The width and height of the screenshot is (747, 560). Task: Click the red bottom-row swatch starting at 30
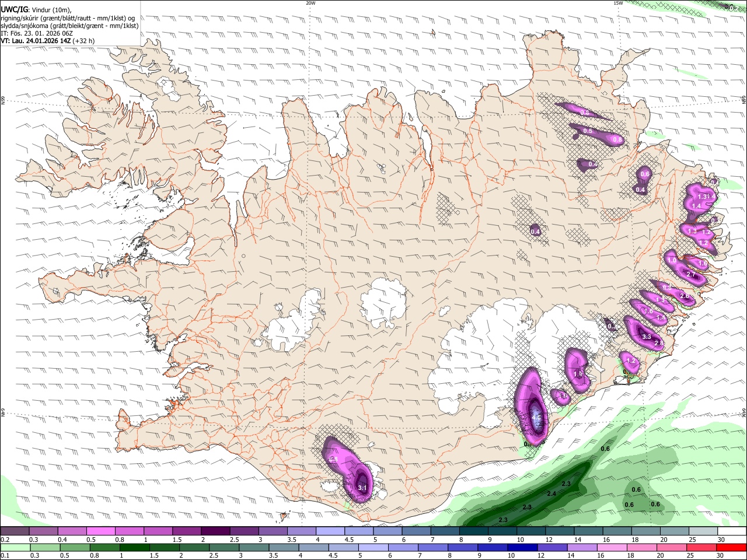731,547
